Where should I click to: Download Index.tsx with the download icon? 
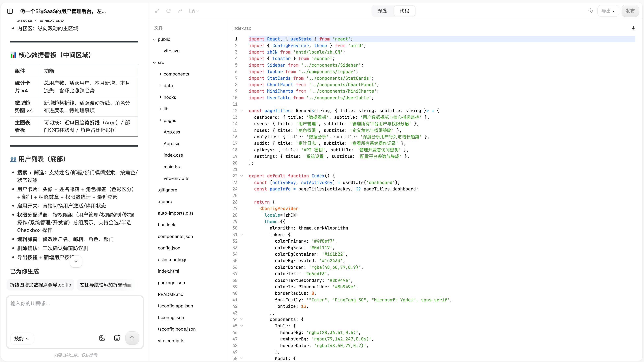click(x=633, y=28)
